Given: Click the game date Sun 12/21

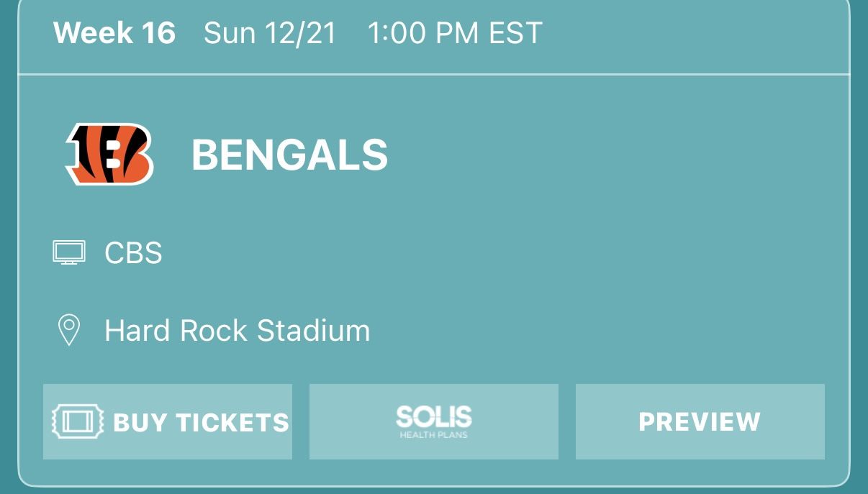Looking at the screenshot, I should pos(271,32).
